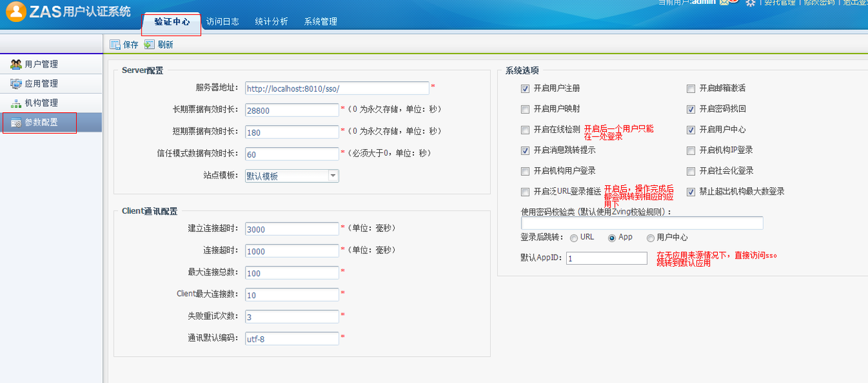Select the URL radio button for 登录后跳转
Screen dimensions: 868x383
(x=574, y=238)
